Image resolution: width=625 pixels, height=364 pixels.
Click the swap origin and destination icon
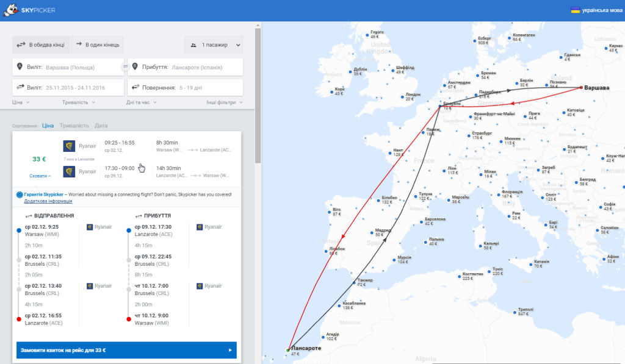(125, 66)
